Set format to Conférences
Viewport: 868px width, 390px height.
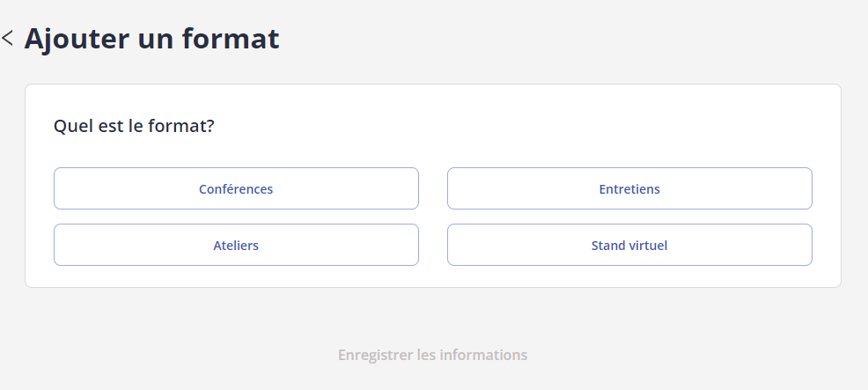pos(236,188)
